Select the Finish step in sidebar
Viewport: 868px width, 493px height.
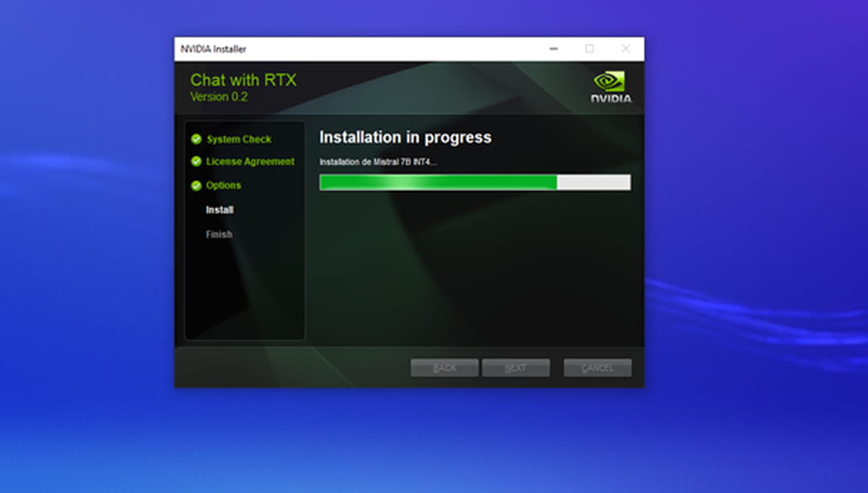(219, 234)
